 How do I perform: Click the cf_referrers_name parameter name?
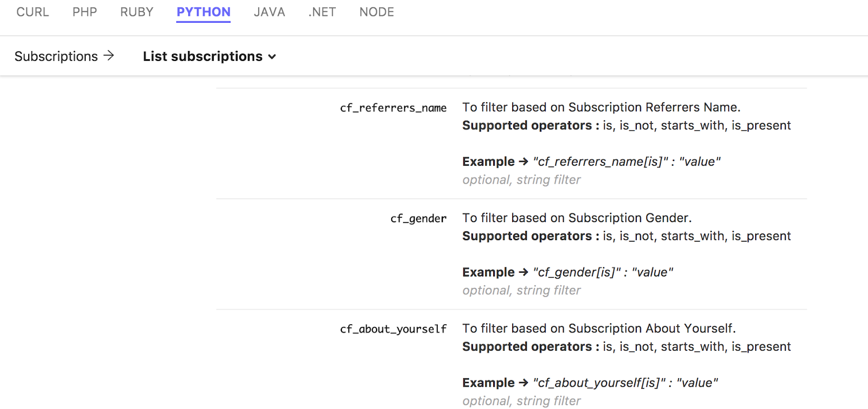click(393, 108)
